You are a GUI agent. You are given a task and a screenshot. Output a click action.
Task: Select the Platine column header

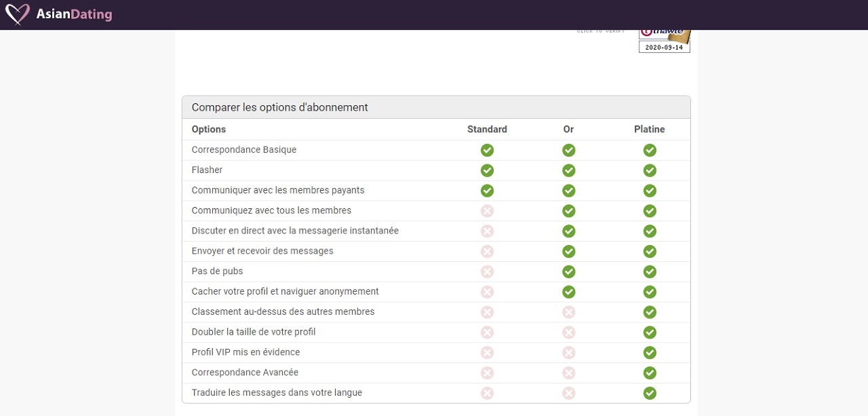pyautogui.click(x=649, y=130)
